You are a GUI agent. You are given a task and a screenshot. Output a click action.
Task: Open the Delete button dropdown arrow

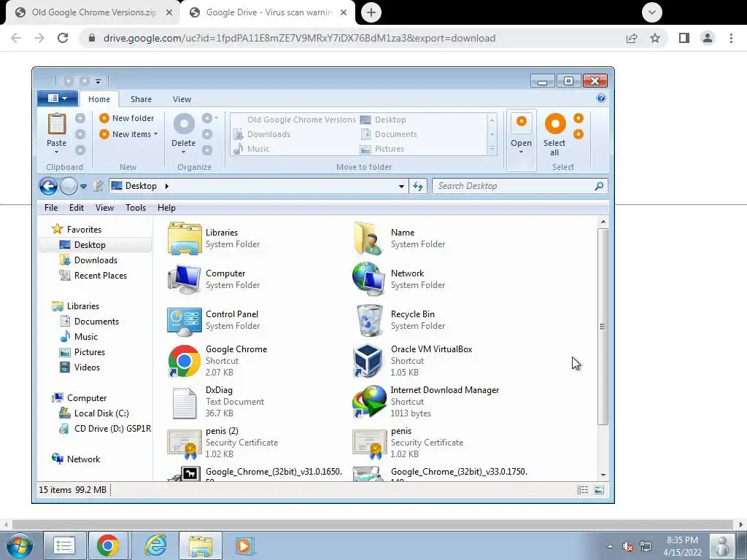coord(183,152)
